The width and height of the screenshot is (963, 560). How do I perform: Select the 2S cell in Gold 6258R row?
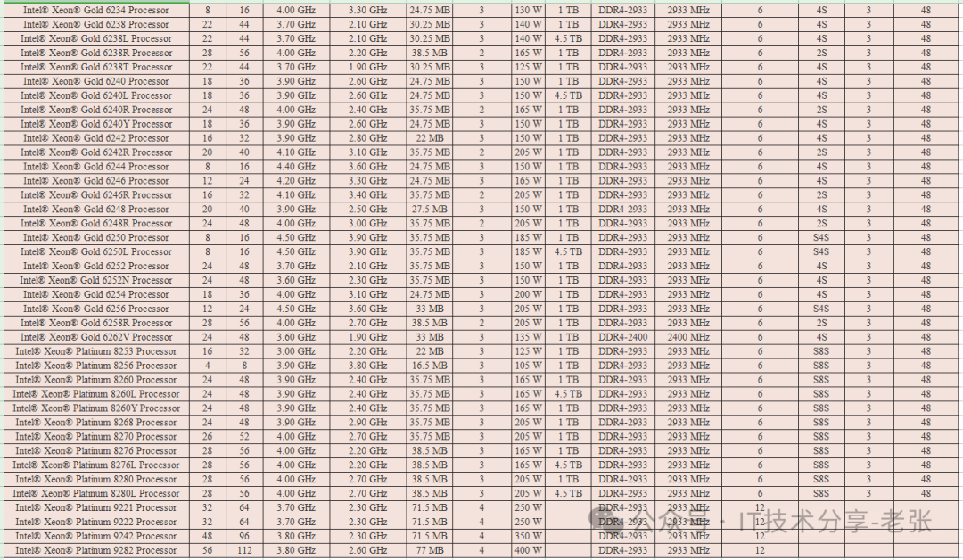coord(821,323)
